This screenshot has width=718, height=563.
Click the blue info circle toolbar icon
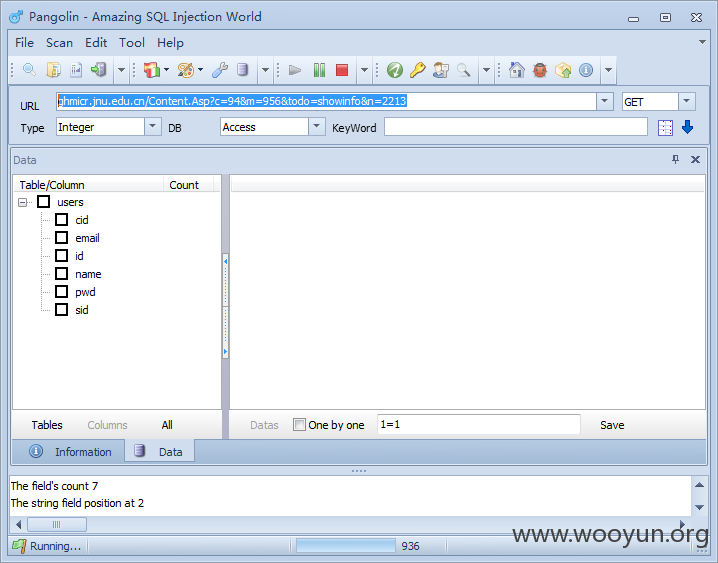coord(586,70)
